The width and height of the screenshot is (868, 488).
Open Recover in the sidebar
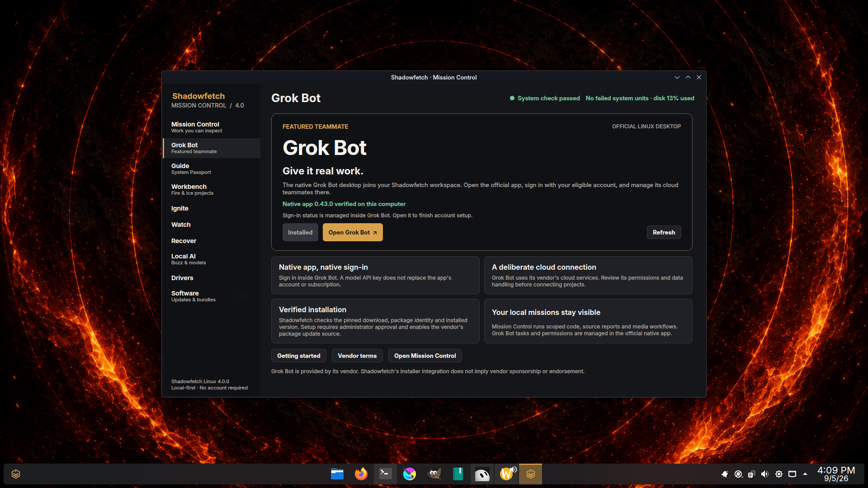212,241
